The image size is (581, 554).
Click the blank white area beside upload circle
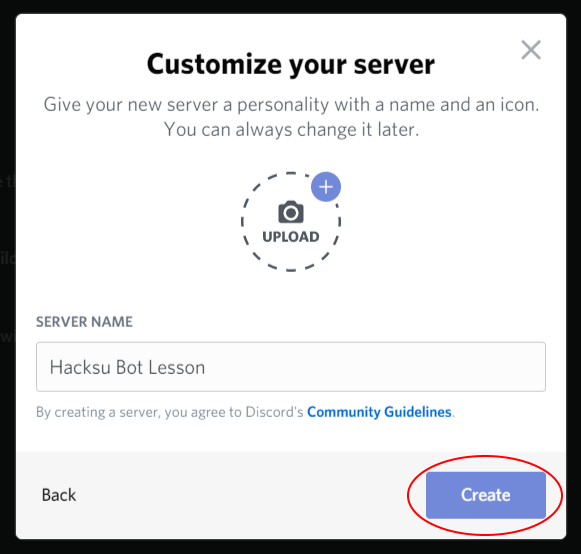(445, 222)
